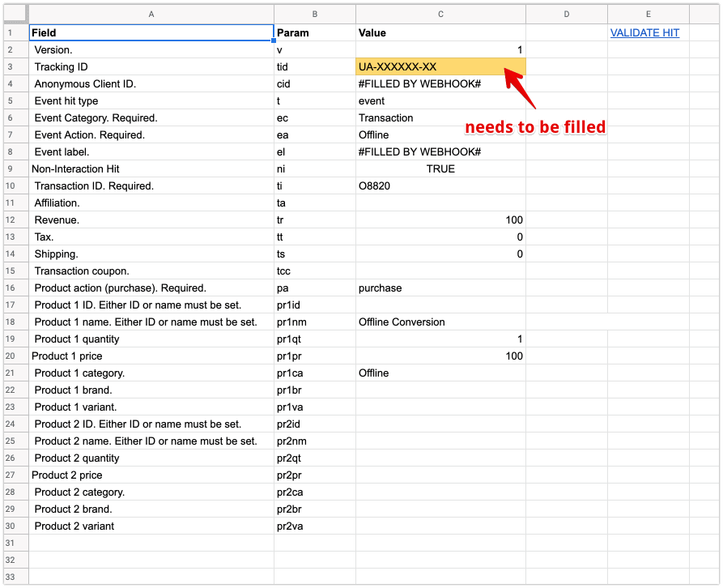
Task: Select column C header
Action: pos(440,14)
